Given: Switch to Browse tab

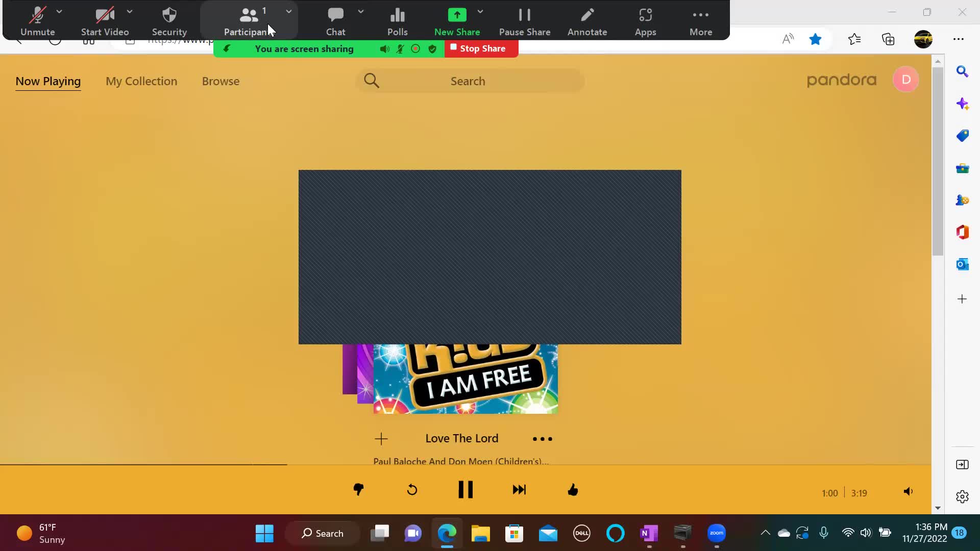Looking at the screenshot, I should click(220, 81).
